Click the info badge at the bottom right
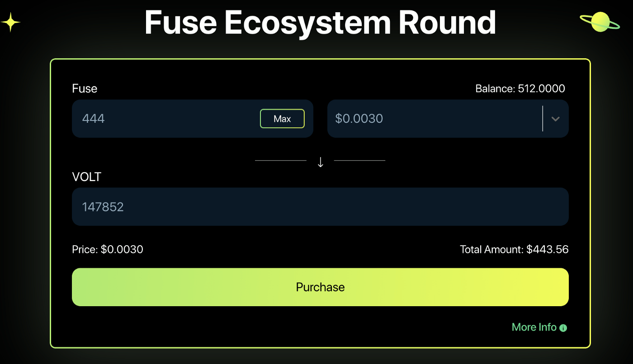 pos(563,327)
